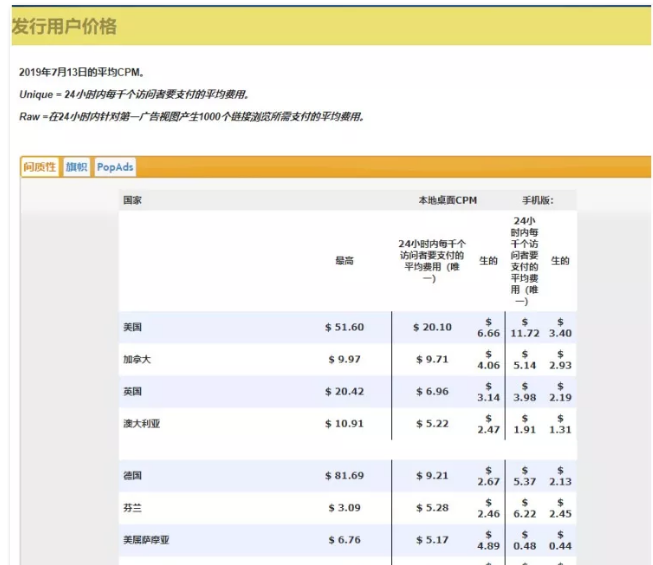Select the 英国 country row label
653x565 pixels.
132,391
